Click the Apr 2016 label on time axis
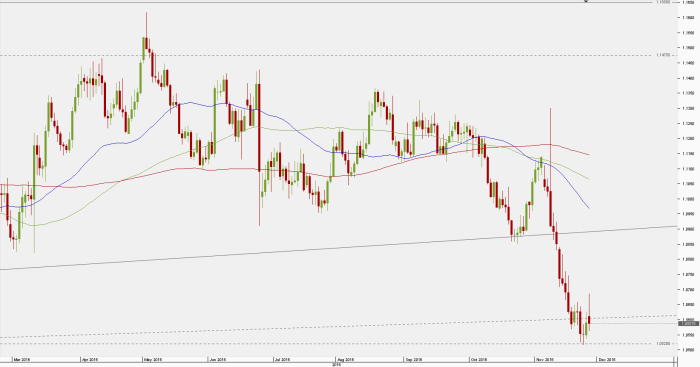The image size is (700, 367). (x=90, y=359)
